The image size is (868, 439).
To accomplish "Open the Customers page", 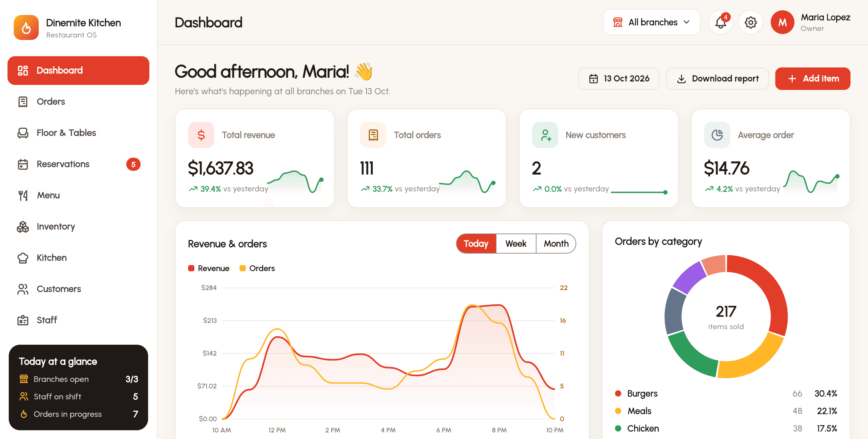I will (x=78, y=289).
